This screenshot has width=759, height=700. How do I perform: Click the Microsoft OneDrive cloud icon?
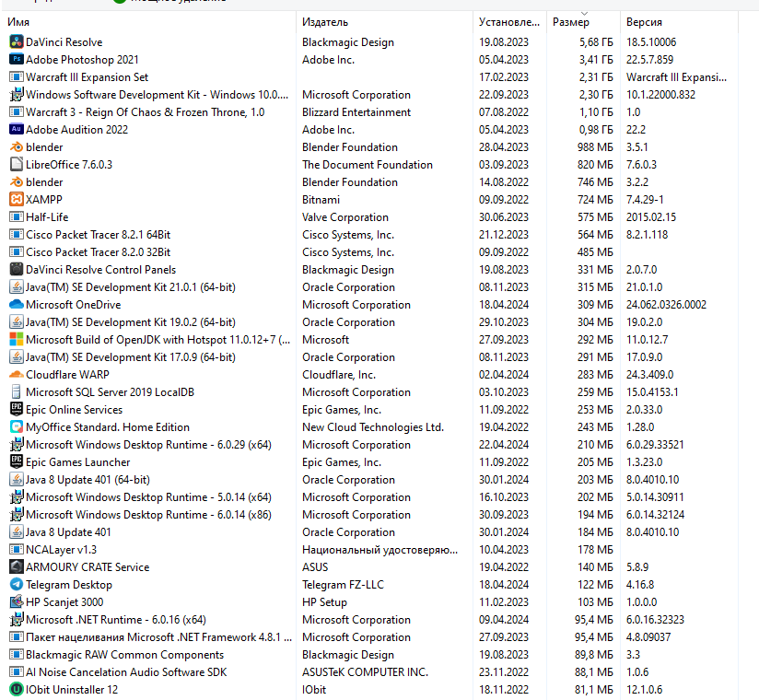tap(17, 305)
